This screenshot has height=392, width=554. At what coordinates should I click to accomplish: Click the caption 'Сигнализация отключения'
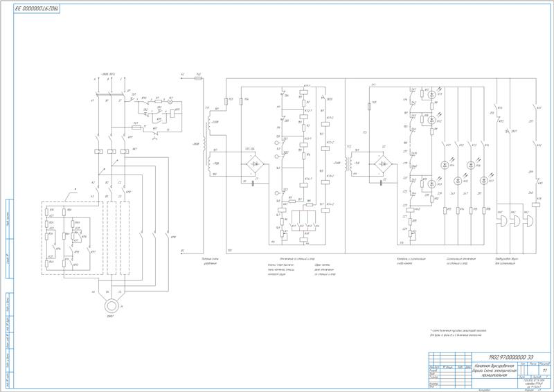tap(461, 259)
